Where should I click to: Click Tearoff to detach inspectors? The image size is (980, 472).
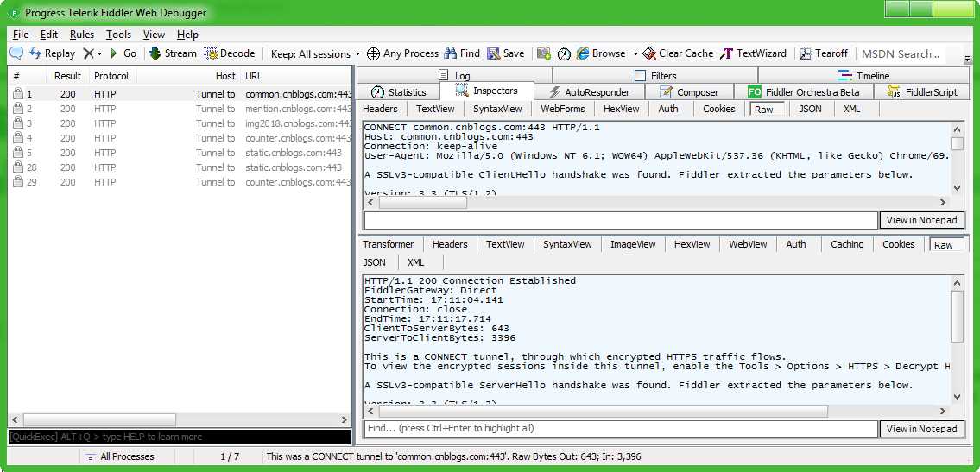coord(824,53)
